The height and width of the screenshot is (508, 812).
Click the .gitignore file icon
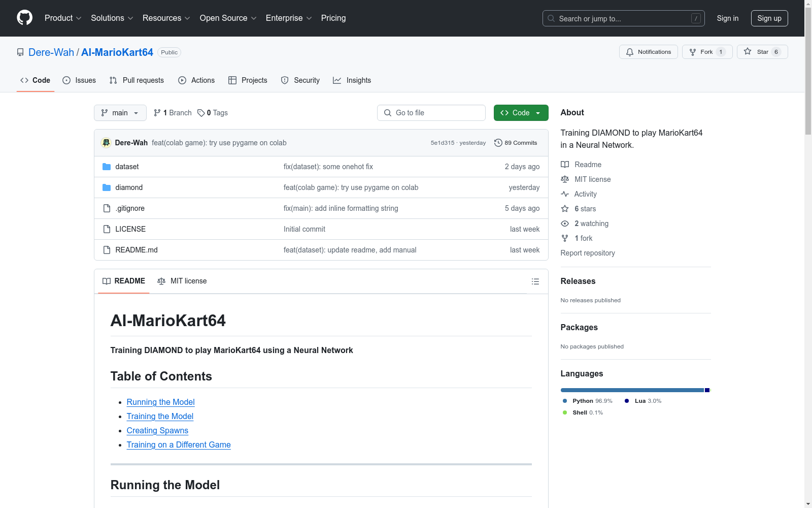pyautogui.click(x=107, y=208)
